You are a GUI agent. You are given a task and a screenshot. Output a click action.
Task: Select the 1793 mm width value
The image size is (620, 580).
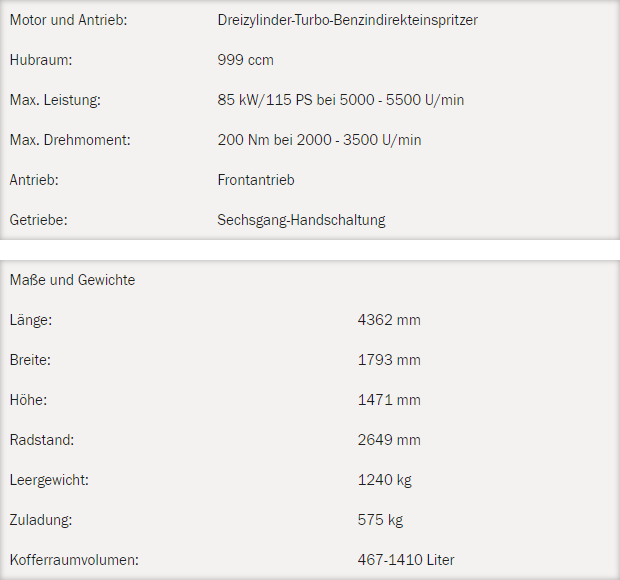[x=389, y=360]
